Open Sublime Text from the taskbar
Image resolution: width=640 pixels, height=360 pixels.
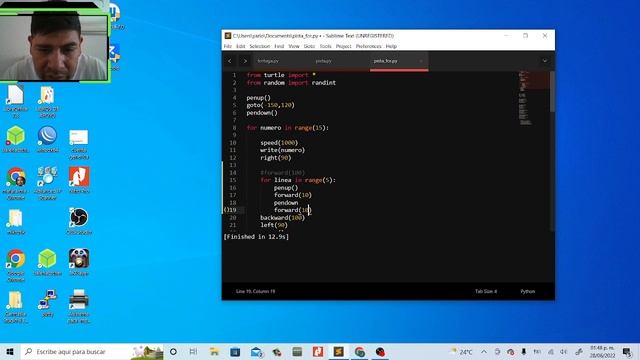(x=338, y=352)
